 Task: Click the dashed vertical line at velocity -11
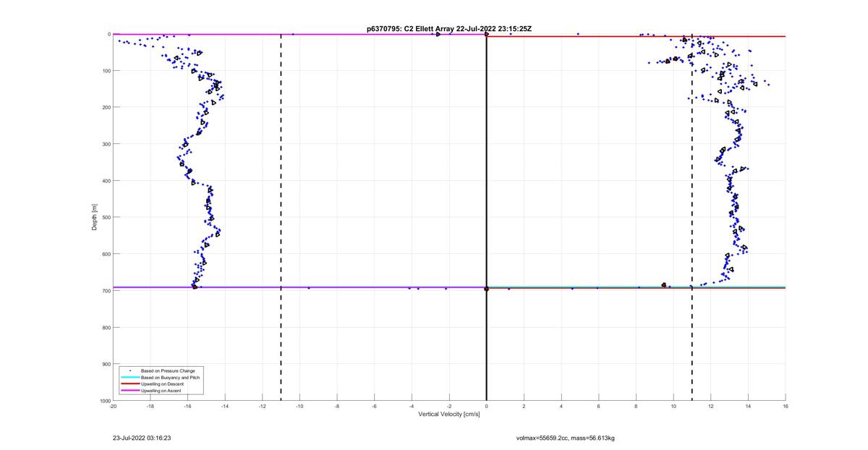(x=281, y=217)
